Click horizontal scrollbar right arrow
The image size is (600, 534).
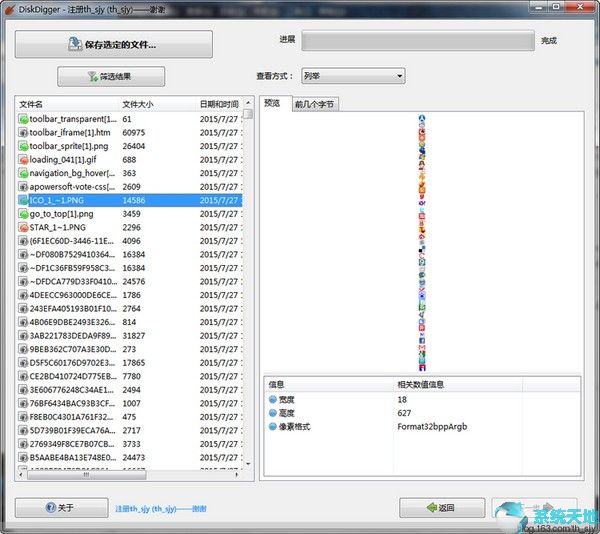pos(237,475)
